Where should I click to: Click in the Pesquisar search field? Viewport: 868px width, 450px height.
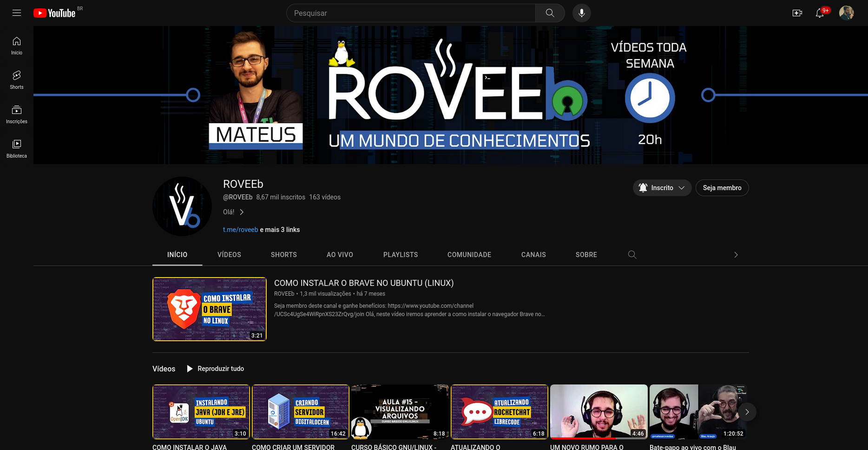tap(411, 13)
